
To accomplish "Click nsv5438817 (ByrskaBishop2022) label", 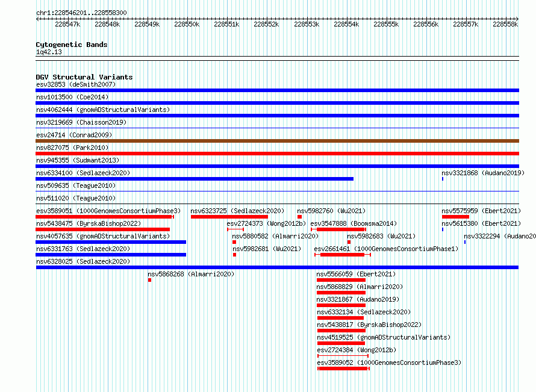I will click(x=369, y=325).
